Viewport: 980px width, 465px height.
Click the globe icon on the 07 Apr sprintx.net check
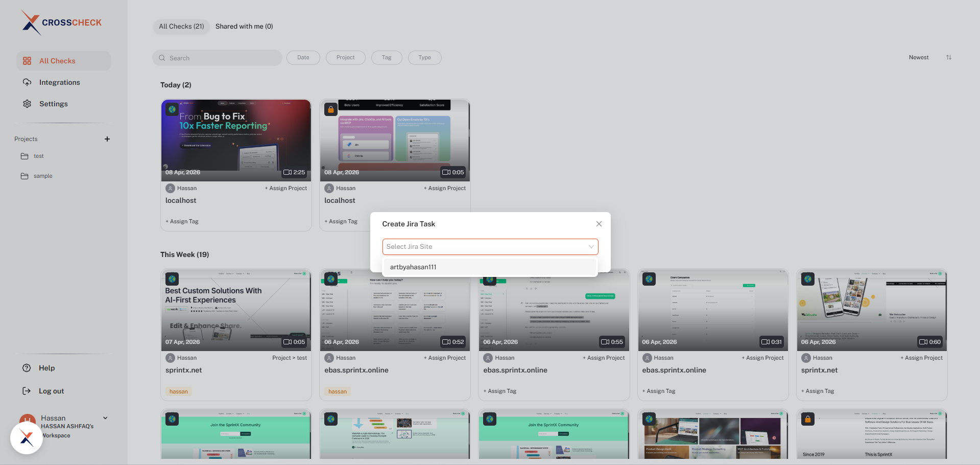click(172, 279)
